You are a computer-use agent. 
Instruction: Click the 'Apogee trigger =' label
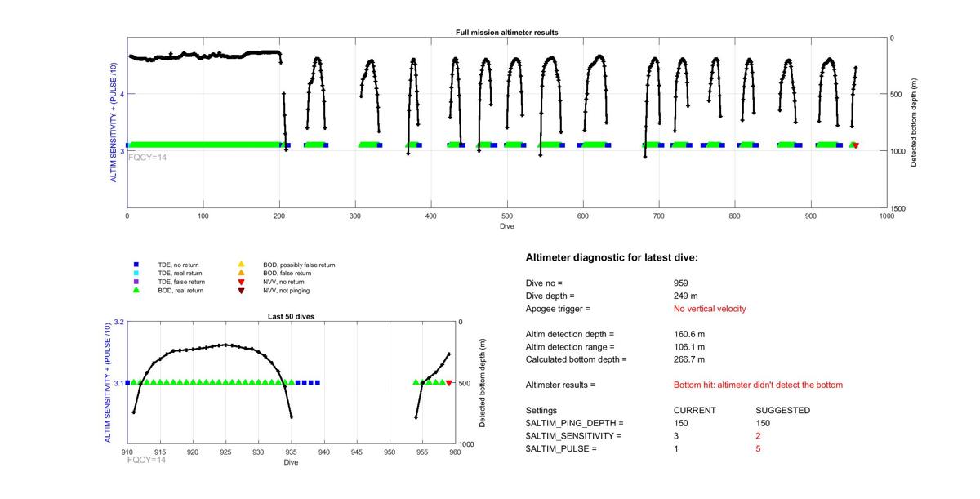(558, 309)
